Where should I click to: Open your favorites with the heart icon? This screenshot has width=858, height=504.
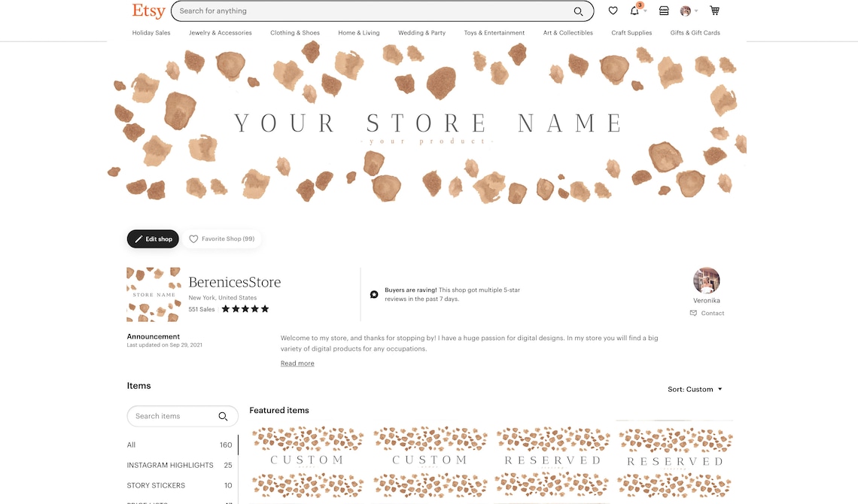pos(613,11)
